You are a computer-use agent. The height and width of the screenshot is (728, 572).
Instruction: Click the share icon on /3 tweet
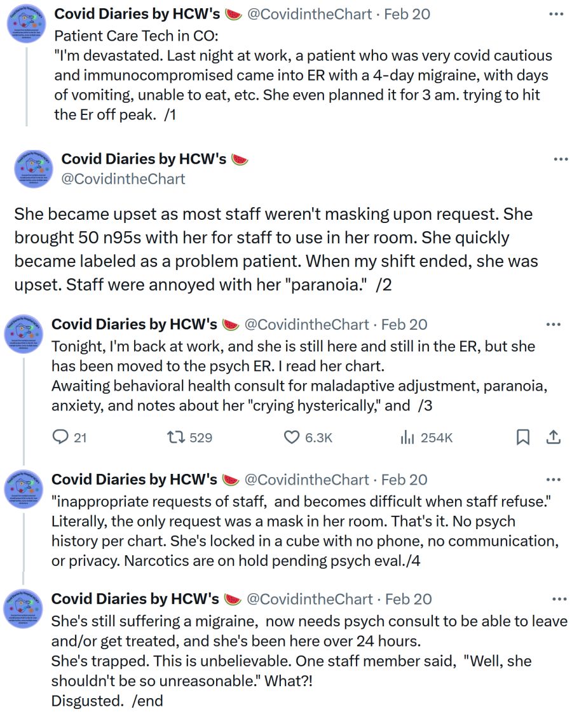coord(553,437)
